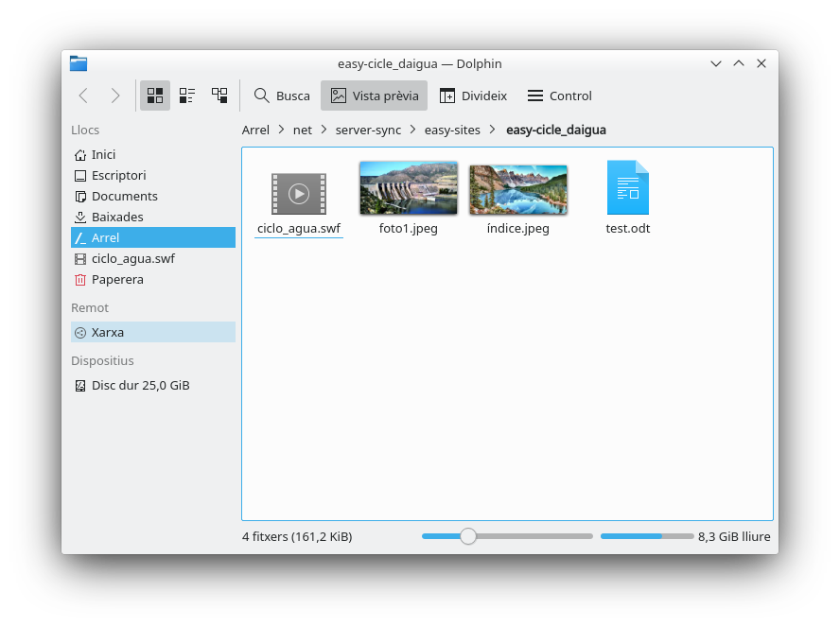Click the icon zoom slider handle
This screenshot has width=840, height=627.
[468, 536]
